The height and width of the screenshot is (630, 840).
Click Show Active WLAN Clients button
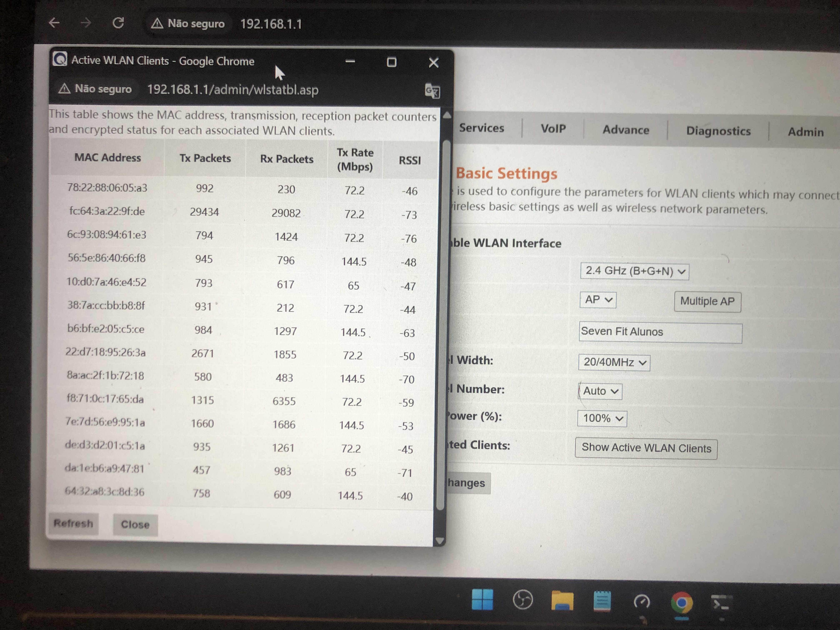646,448
